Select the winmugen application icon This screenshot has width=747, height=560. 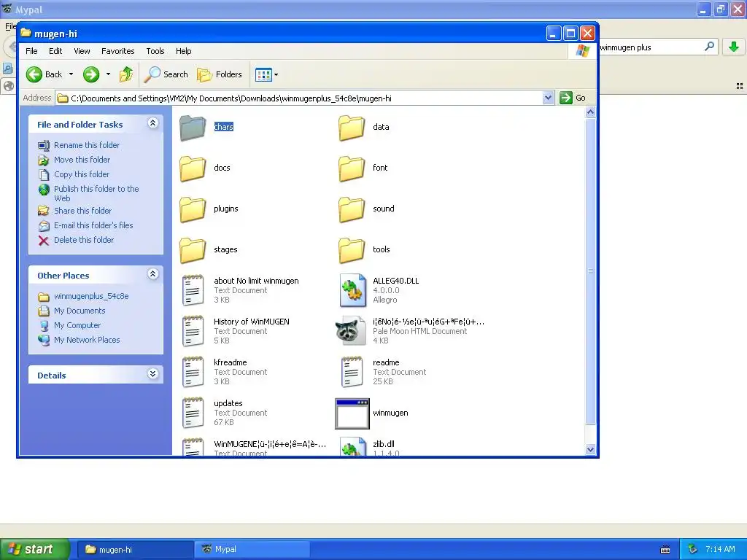click(x=352, y=414)
